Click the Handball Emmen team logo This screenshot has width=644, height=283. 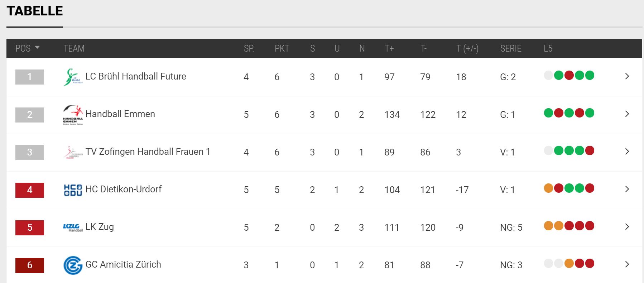tap(73, 115)
